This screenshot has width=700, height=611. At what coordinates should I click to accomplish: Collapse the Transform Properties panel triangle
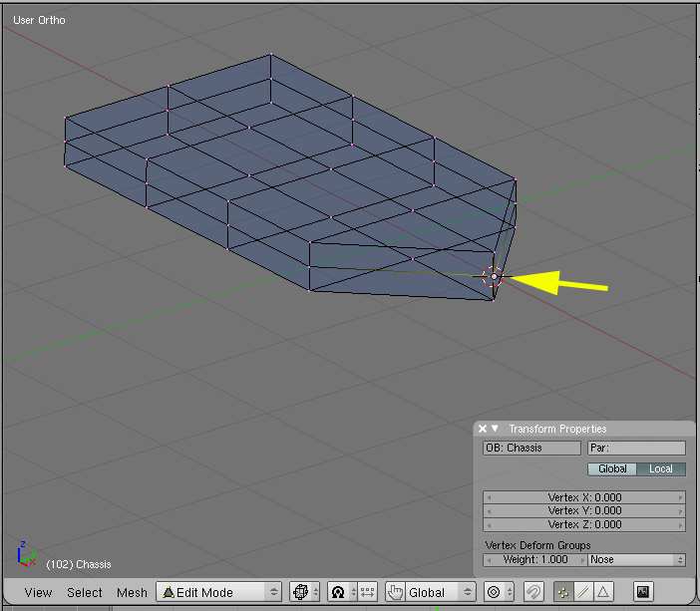click(495, 428)
